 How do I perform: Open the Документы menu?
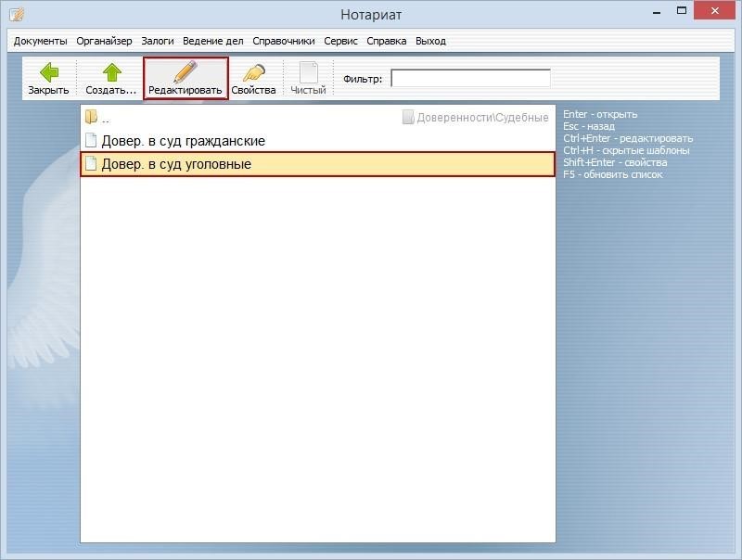(x=40, y=41)
